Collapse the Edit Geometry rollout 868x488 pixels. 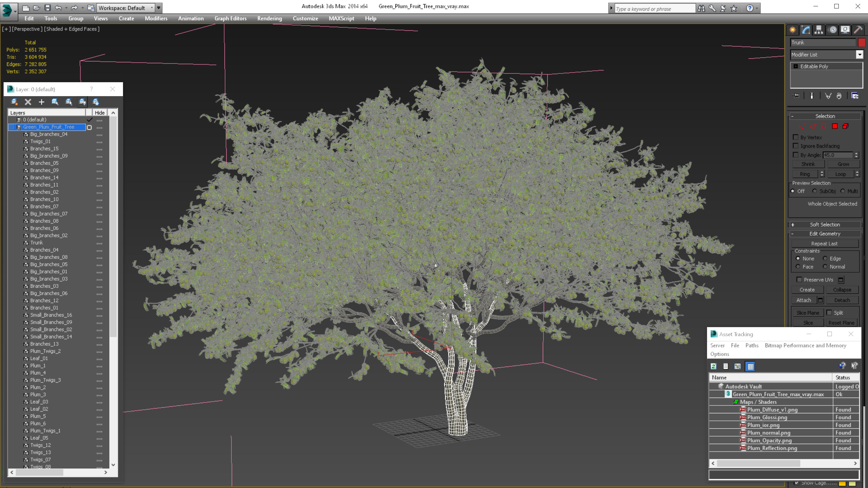825,234
